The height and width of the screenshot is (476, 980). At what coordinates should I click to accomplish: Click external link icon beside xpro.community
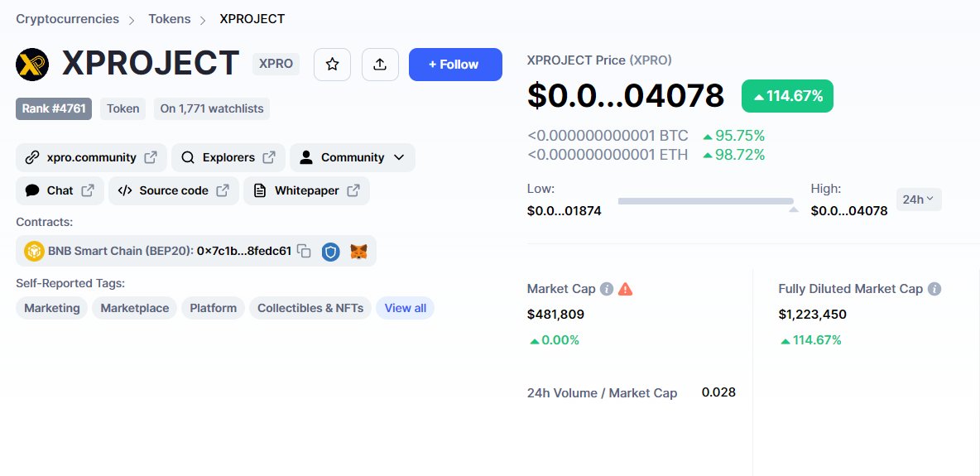(x=151, y=157)
